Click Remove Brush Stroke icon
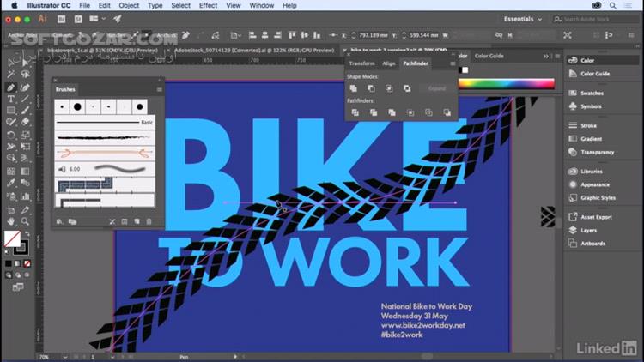Screen dimensions: 644x362 pyautogui.click(x=112, y=221)
